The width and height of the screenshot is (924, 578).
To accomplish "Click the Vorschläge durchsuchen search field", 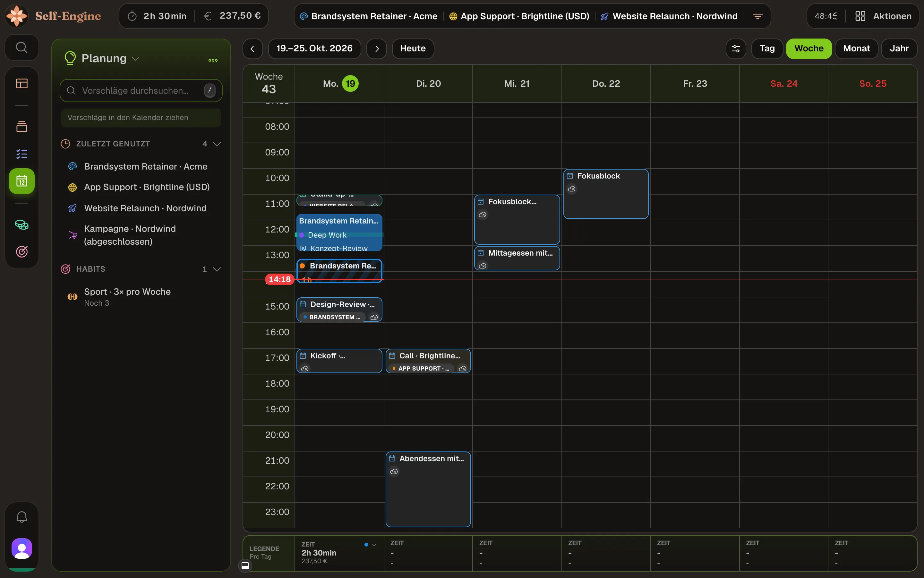I will [141, 91].
